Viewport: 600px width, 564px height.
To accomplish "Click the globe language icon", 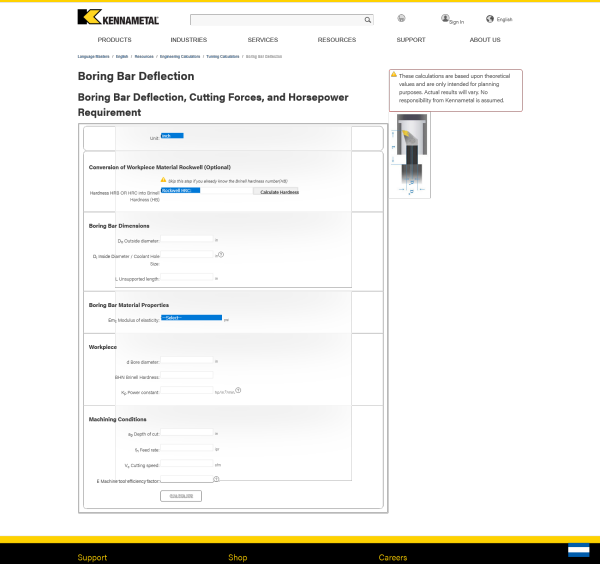I will 490,19.
